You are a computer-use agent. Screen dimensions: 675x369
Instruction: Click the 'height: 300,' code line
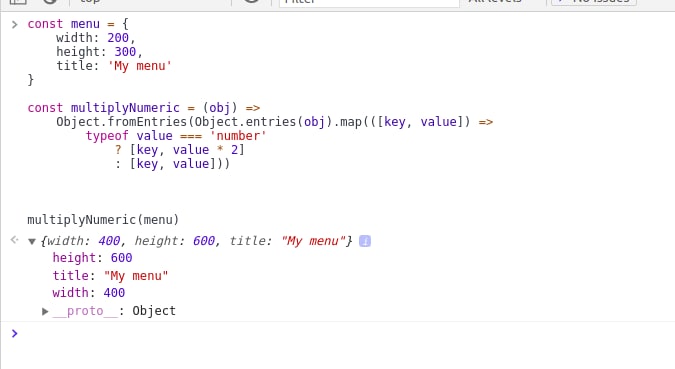click(99, 52)
